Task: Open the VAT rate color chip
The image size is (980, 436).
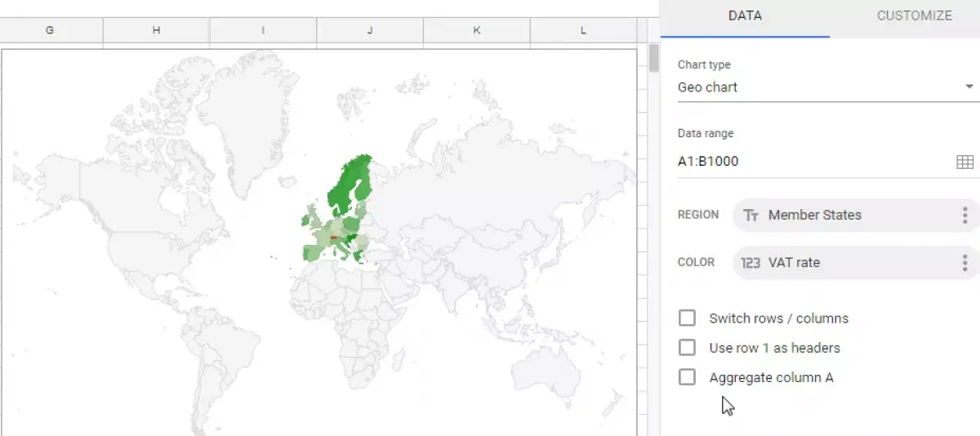Action: [x=856, y=263]
